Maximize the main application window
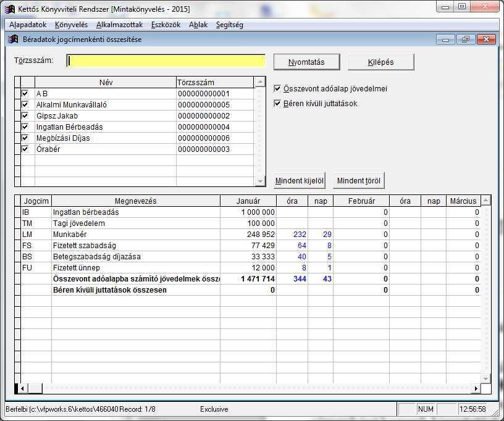The width and height of the screenshot is (504, 421). (462, 7)
